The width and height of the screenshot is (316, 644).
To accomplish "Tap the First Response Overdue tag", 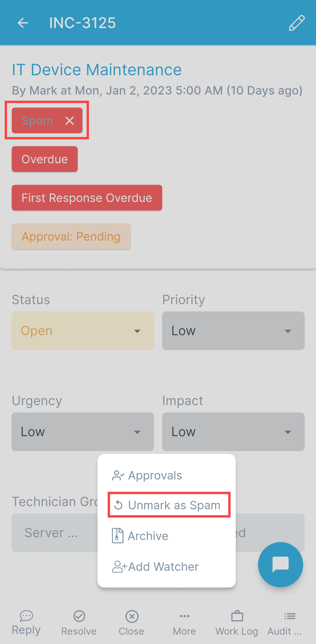I will click(x=87, y=198).
